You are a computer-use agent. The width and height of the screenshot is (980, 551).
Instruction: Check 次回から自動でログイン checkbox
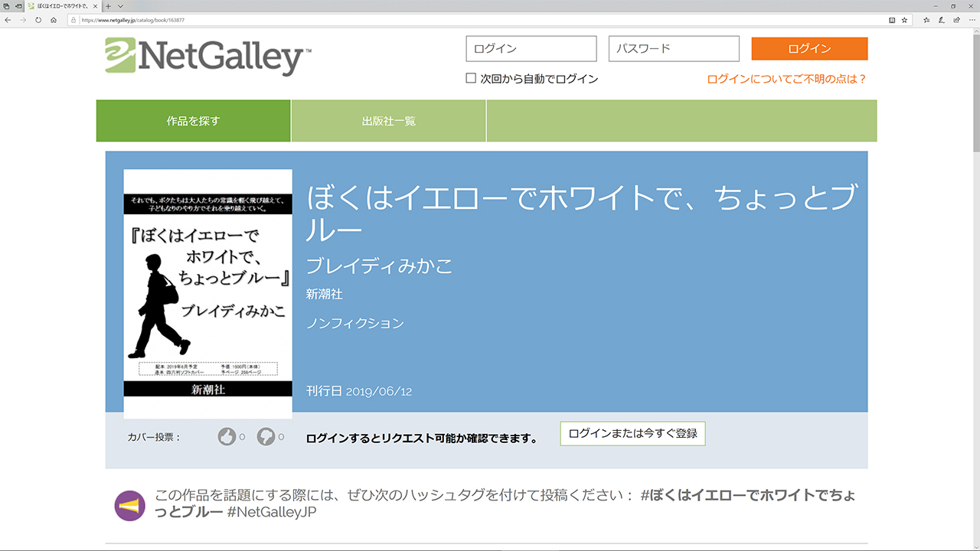pyautogui.click(x=471, y=78)
